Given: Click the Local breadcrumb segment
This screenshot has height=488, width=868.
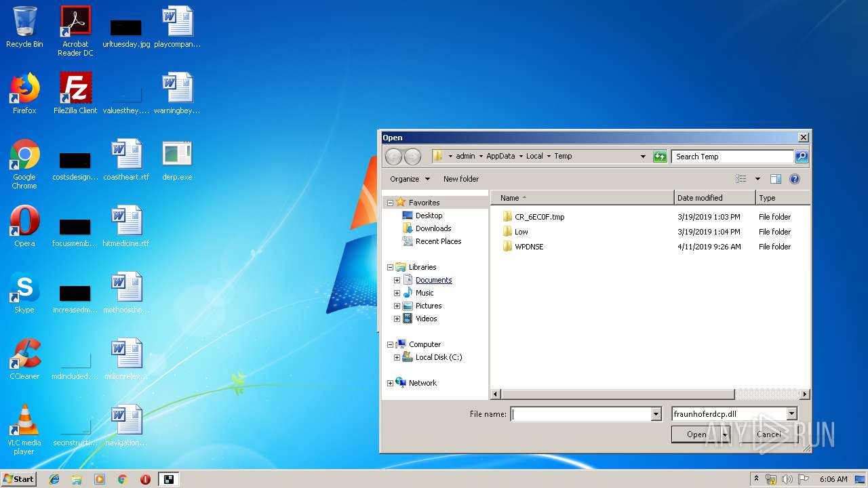Looking at the screenshot, I should coord(534,156).
